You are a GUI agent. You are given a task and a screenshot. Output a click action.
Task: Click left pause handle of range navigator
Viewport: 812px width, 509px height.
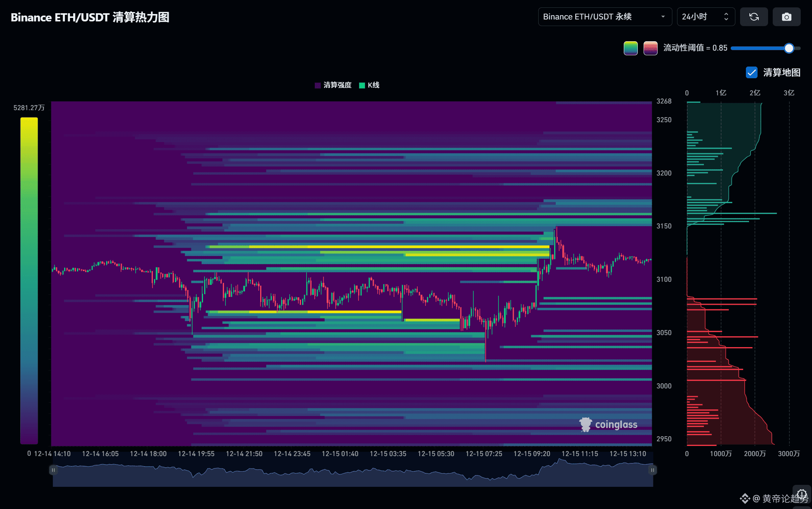point(53,470)
